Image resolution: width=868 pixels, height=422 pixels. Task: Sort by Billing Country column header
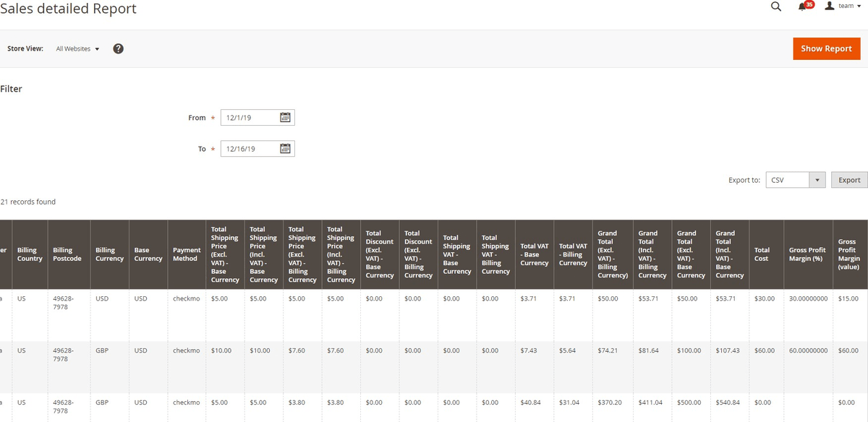tap(30, 254)
